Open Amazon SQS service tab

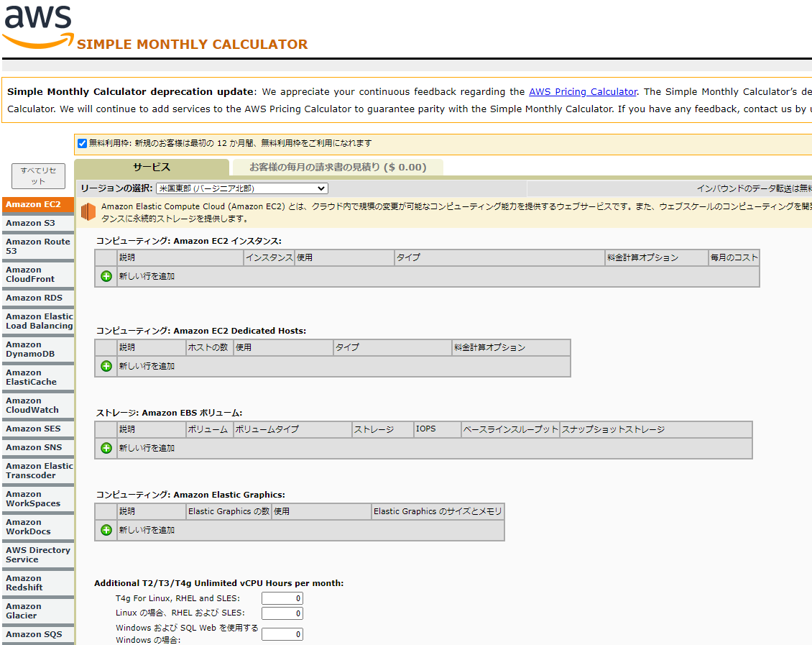point(38,635)
